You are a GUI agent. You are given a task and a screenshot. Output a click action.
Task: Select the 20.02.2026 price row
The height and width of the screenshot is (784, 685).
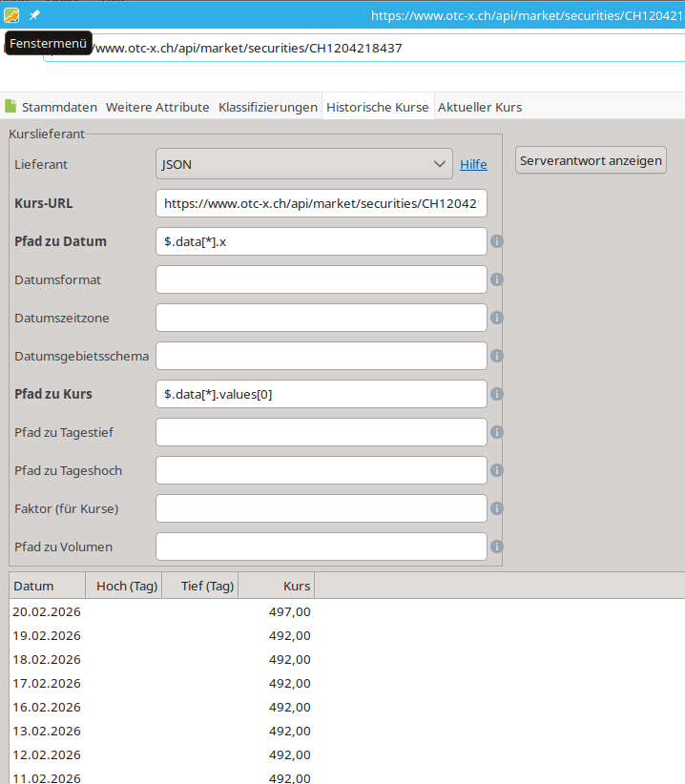(x=162, y=611)
